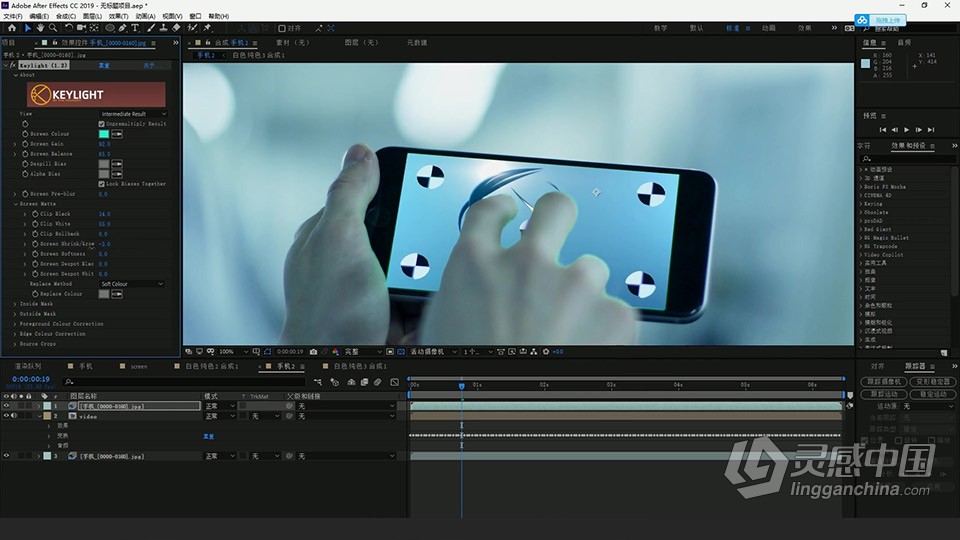The image size is (960, 540).
Task: Select the Eraser tool
Action: pos(176,28)
